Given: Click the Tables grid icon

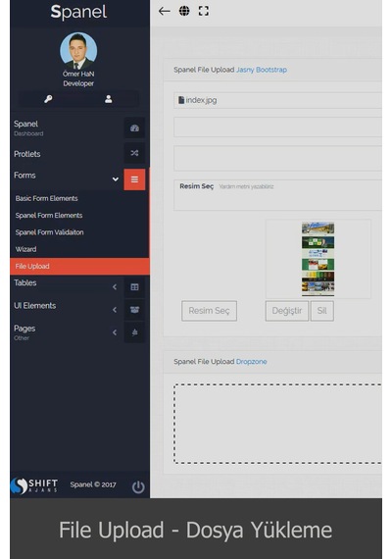Looking at the screenshot, I should click(x=134, y=287).
